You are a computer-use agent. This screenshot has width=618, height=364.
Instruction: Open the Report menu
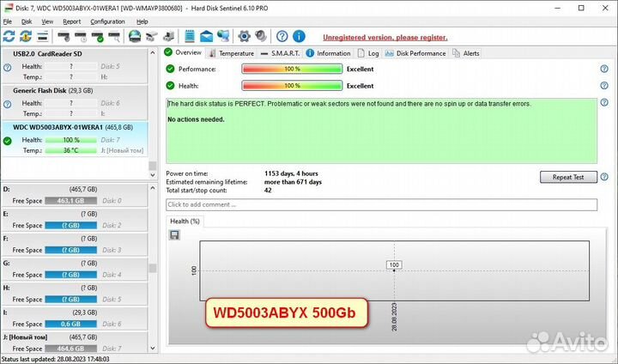point(72,21)
